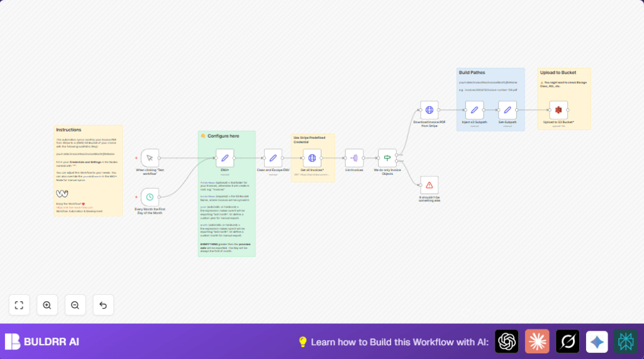Click the lightbulb icon in the banner

click(303, 342)
